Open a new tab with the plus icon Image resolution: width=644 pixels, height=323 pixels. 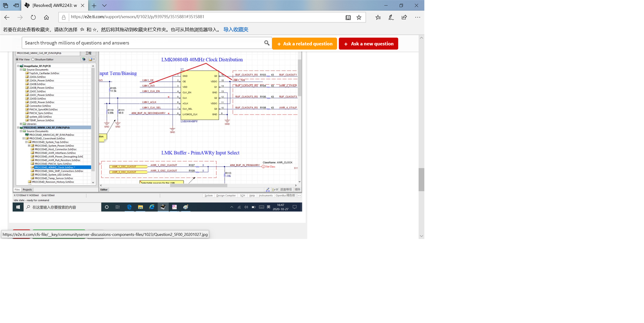click(x=94, y=6)
